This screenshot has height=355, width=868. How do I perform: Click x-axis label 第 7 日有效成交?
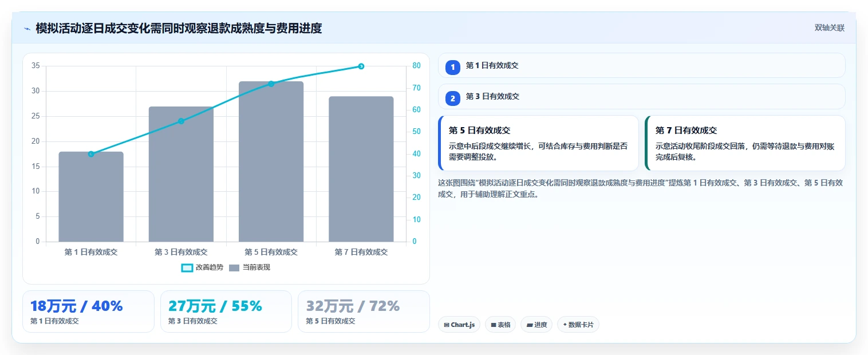point(361,252)
